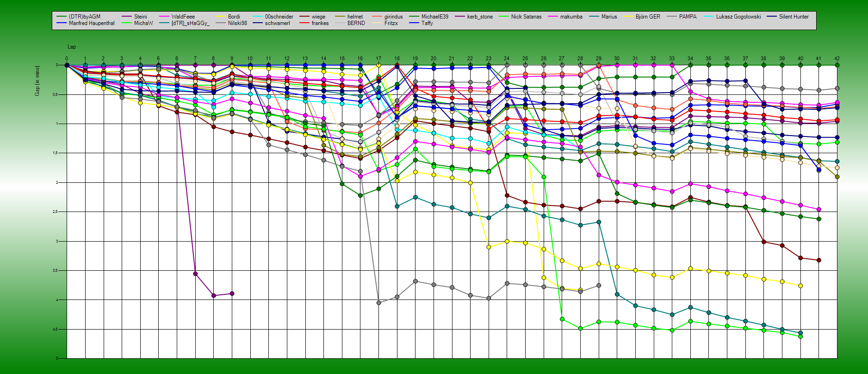Click the wiege legend label
The height and width of the screenshot is (374, 868).
pyautogui.click(x=318, y=17)
